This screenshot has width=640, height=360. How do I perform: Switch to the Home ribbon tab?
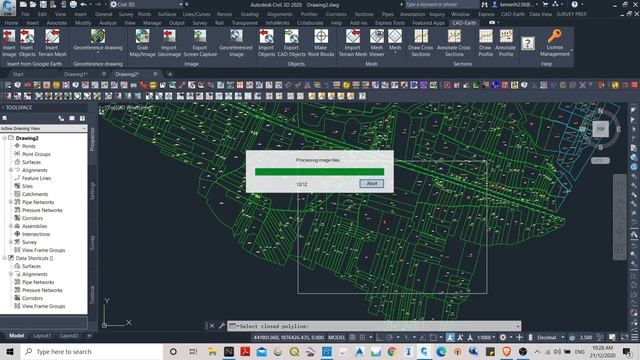tap(11, 23)
